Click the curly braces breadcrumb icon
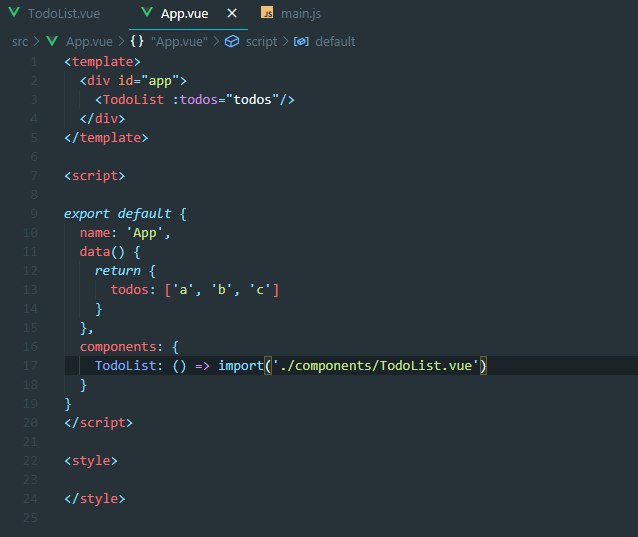The width and height of the screenshot is (638, 537). point(137,41)
